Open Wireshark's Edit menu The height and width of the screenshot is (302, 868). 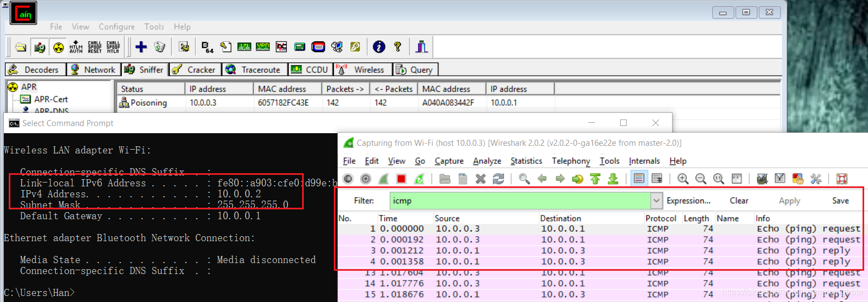pyautogui.click(x=372, y=161)
